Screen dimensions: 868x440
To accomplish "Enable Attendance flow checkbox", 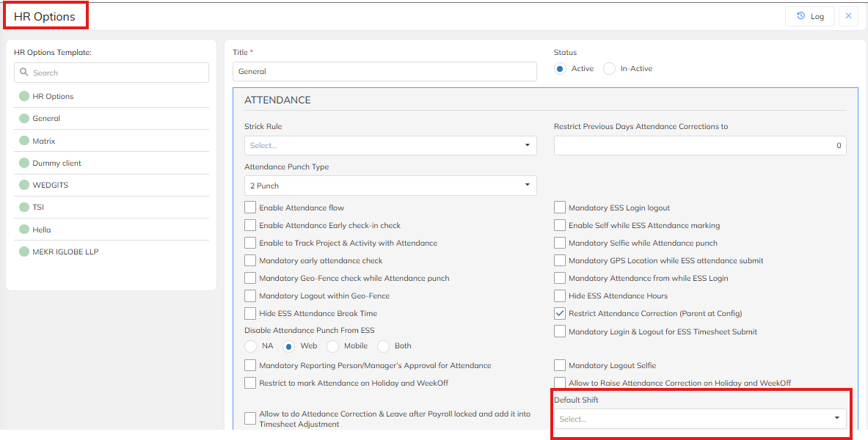I will pyautogui.click(x=250, y=208).
